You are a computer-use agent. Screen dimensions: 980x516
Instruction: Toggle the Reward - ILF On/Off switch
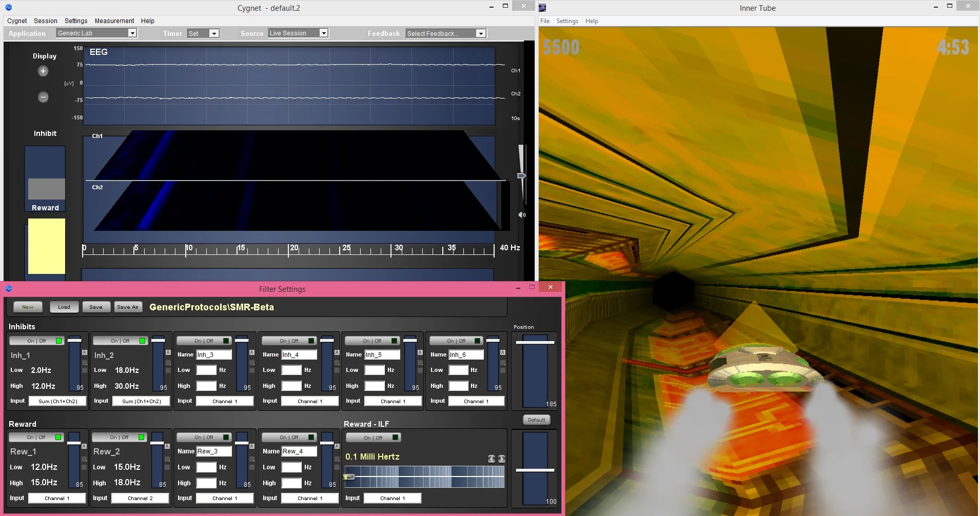(x=373, y=438)
